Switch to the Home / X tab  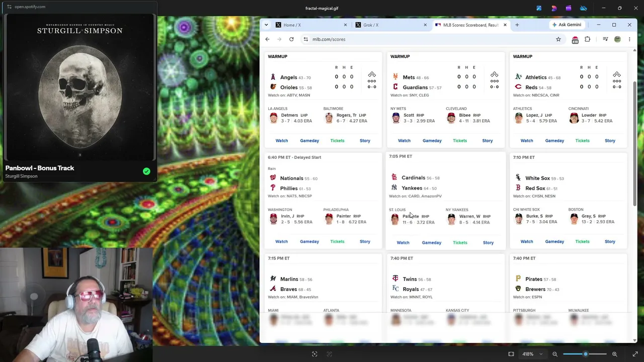311,25
